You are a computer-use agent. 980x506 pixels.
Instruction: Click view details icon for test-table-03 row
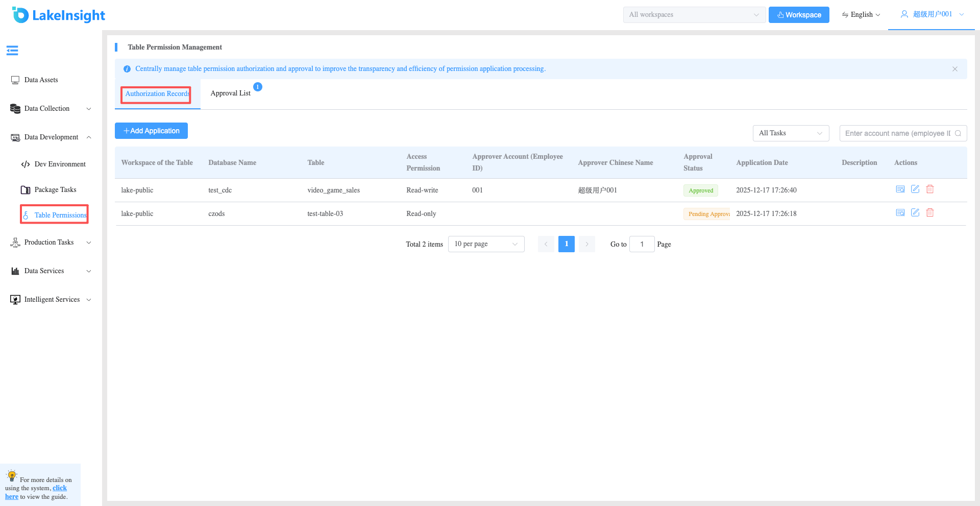pos(900,213)
